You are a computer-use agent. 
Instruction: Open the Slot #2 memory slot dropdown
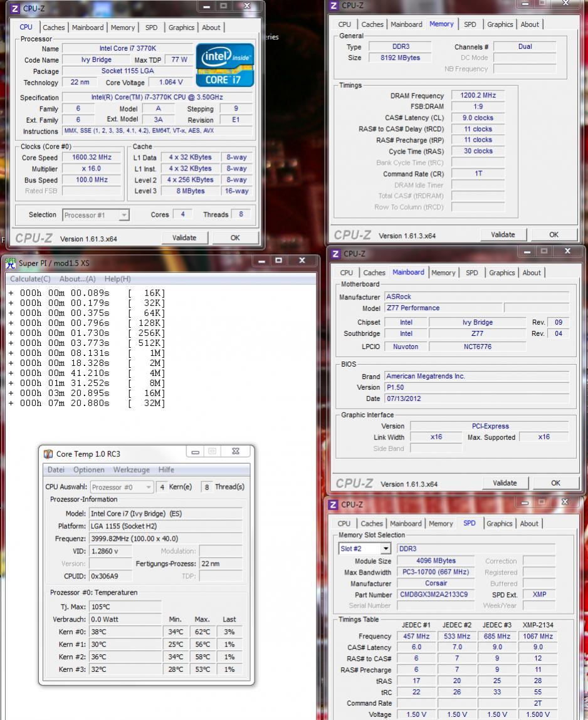[x=365, y=549]
